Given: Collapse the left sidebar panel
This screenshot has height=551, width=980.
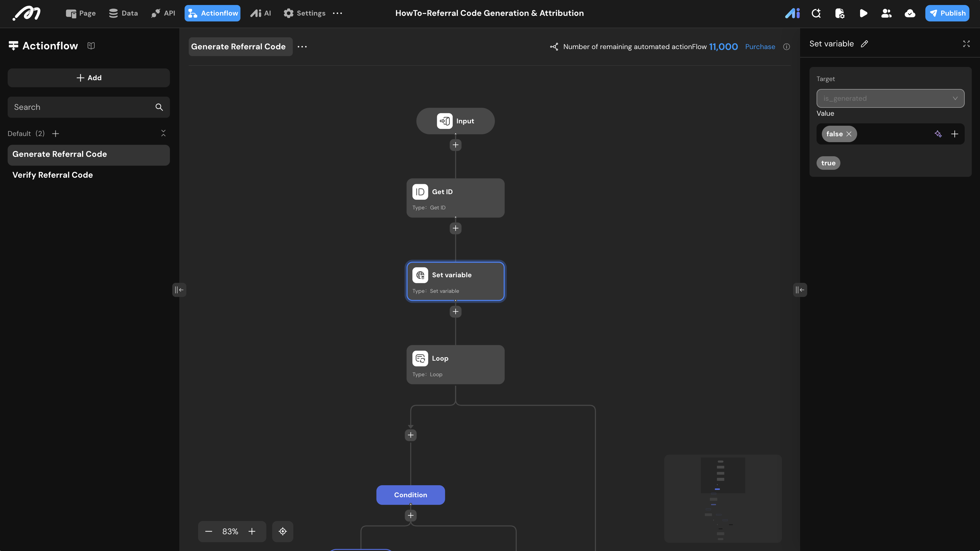Looking at the screenshot, I should point(179,290).
